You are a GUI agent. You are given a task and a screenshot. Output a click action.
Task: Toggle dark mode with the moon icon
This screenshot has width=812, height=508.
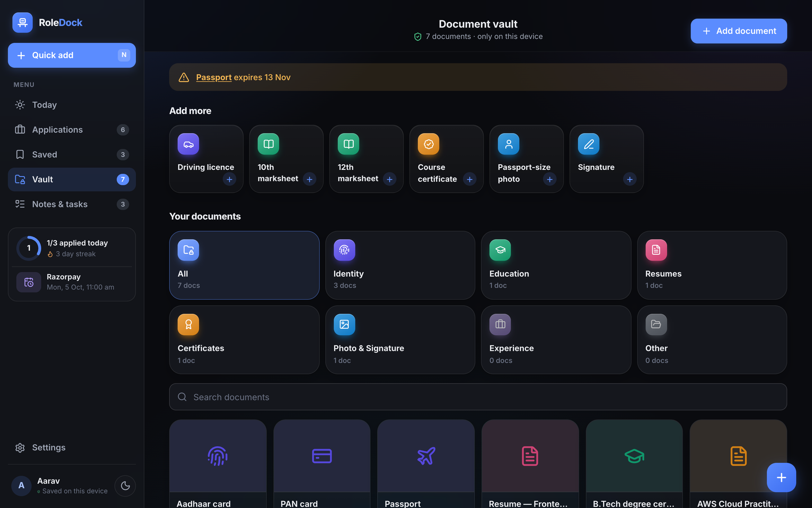coord(125,486)
